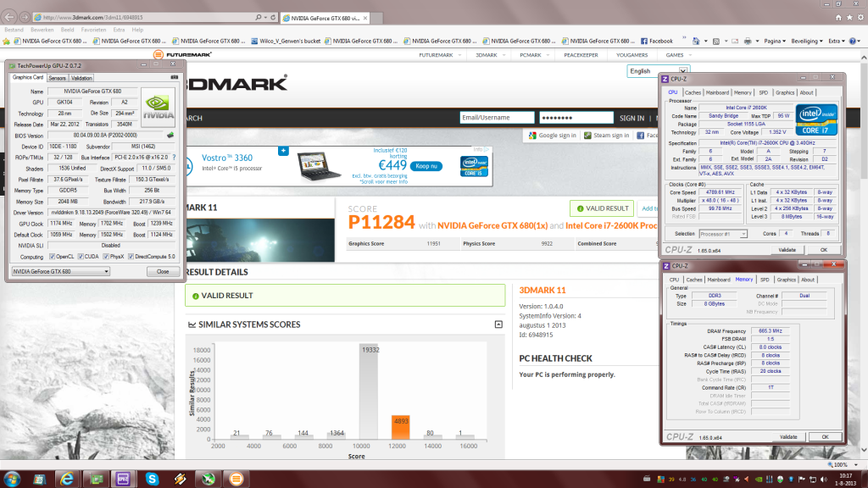Click the Steam sign in button

pyautogui.click(x=607, y=136)
